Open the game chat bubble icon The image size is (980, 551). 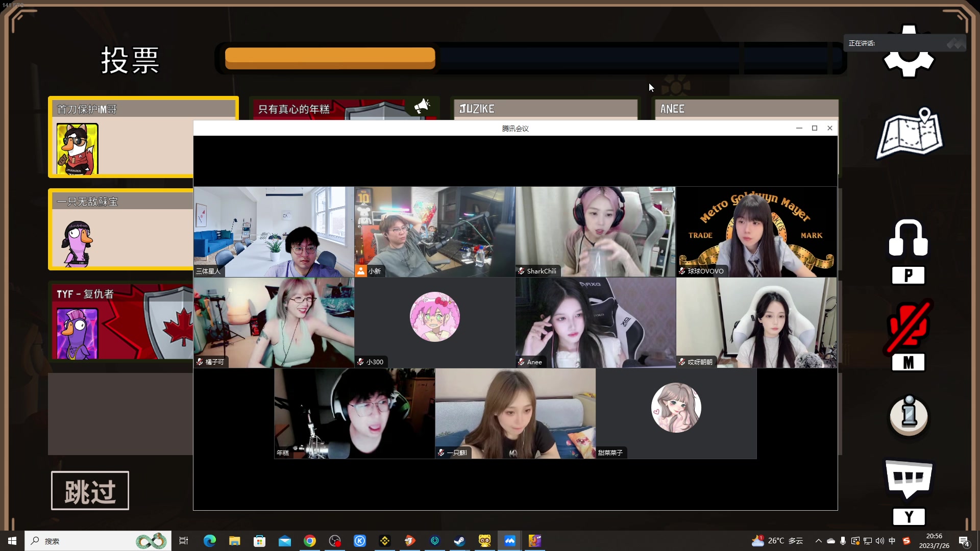(909, 479)
